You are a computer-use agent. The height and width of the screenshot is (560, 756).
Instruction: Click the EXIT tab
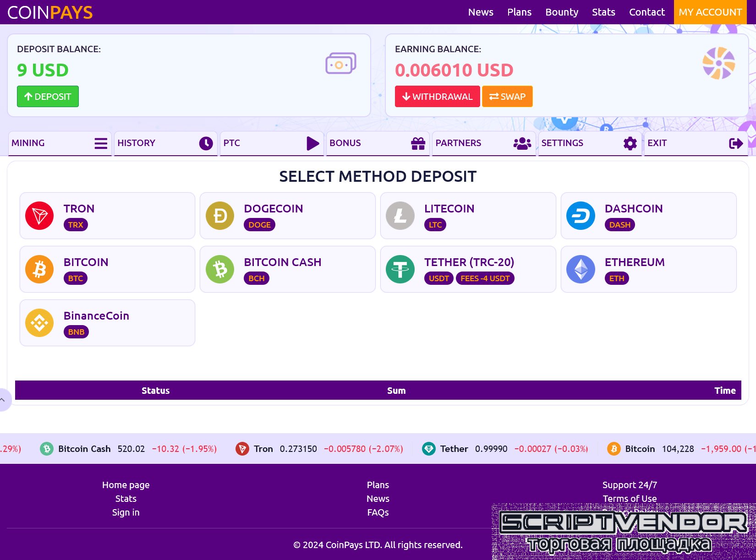point(696,143)
